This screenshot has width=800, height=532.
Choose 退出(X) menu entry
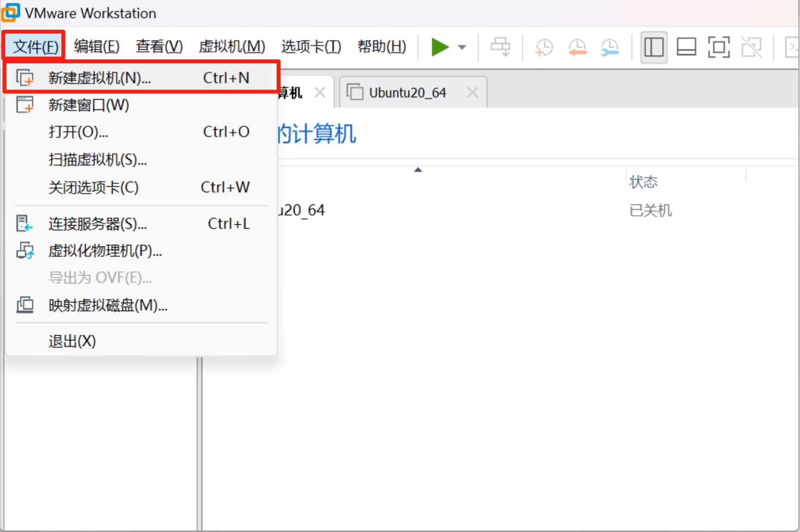(x=142, y=341)
